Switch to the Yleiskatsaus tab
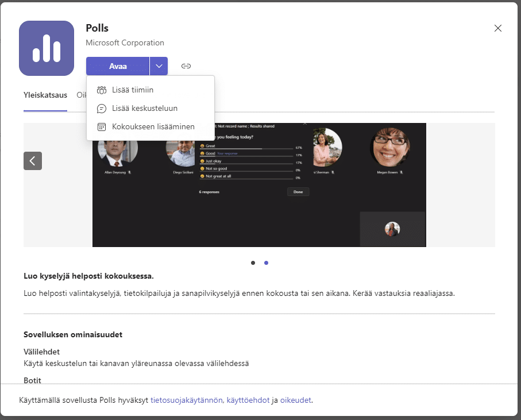The image size is (521, 420). [45, 95]
